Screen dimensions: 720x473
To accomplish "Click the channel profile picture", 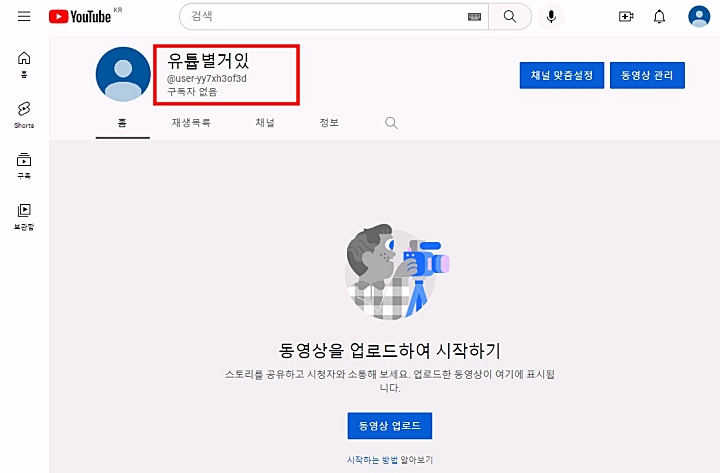I will pos(123,74).
